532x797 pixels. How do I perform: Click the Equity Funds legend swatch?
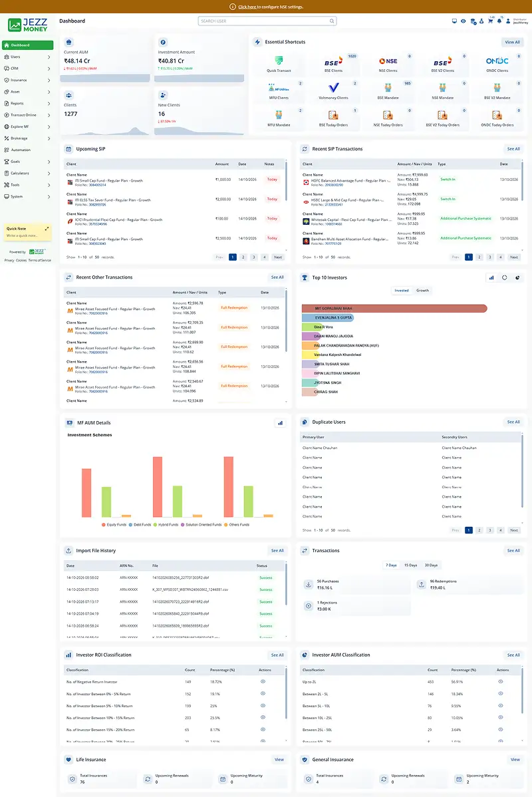tap(104, 524)
